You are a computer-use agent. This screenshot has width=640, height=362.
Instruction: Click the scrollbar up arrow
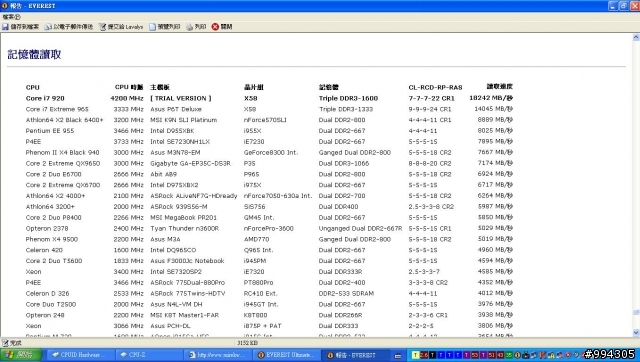636,37
